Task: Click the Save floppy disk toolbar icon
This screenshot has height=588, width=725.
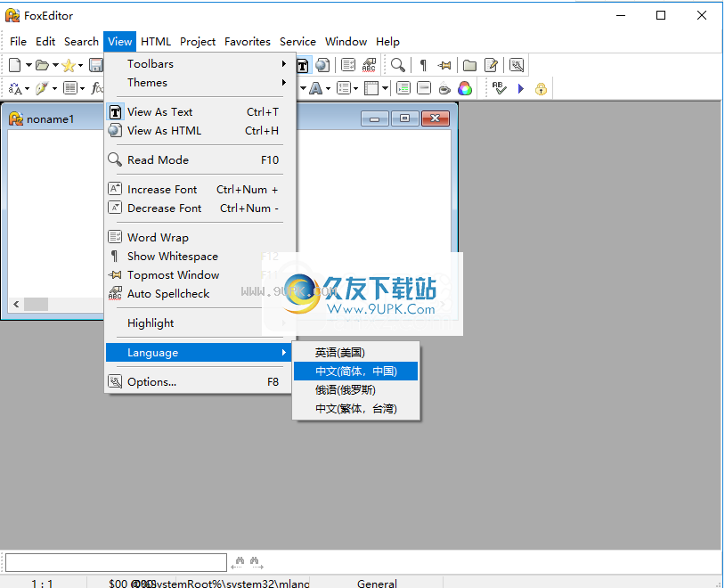Action: (96, 65)
